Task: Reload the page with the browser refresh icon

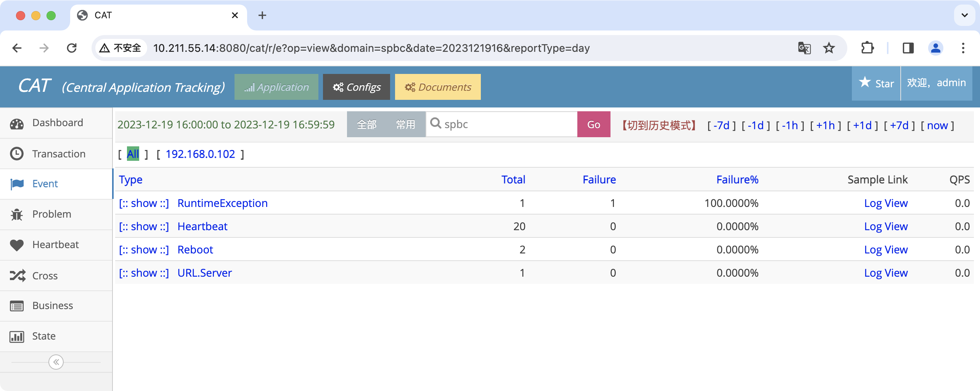Action: point(72,48)
